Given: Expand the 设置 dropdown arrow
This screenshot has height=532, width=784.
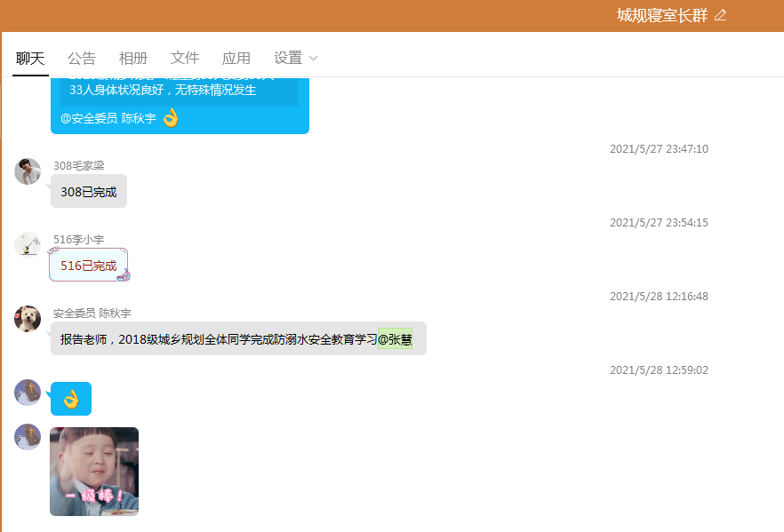Looking at the screenshot, I should (x=313, y=59).
